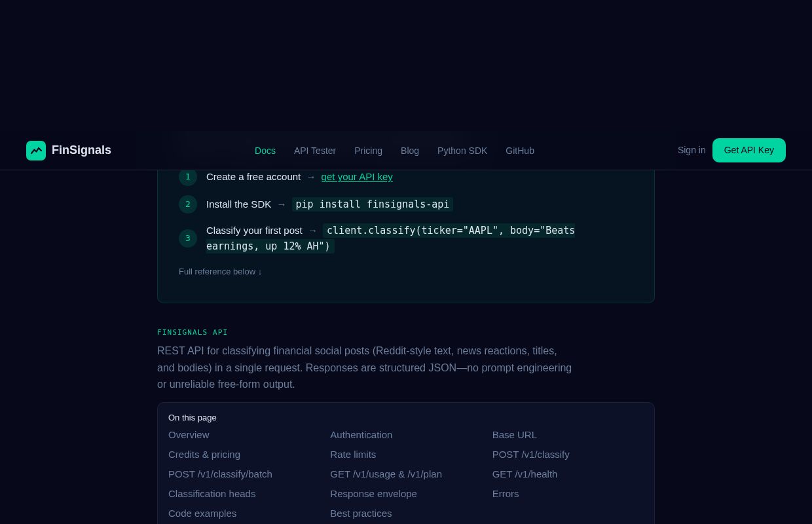Open POST /v1/classify/batch section link

[220, 474]
